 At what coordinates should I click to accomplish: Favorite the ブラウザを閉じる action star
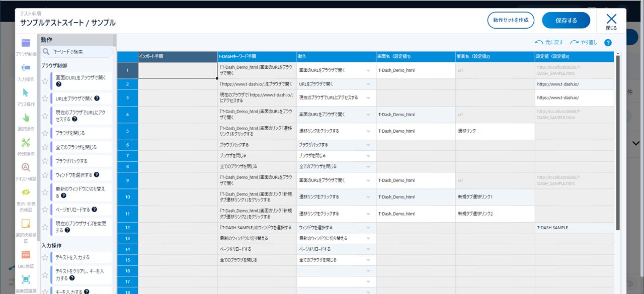tap(45, 133)
